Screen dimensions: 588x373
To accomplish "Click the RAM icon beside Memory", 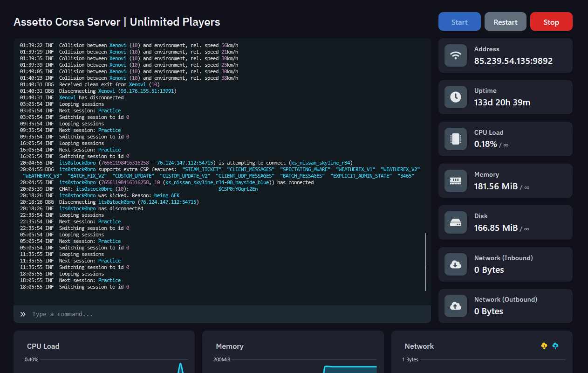I will 456,181.
